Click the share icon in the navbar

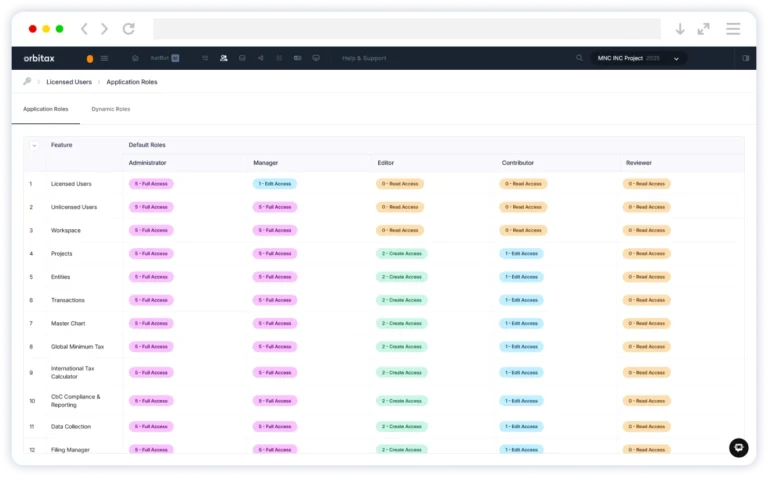pyautogui.click(x=260, y=58)
